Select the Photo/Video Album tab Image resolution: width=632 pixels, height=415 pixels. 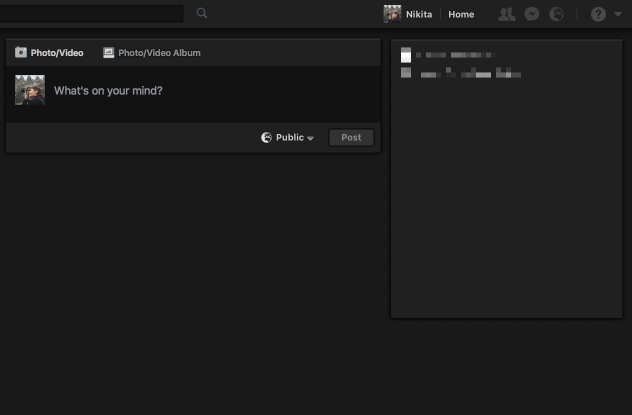click(x=152, y=53)
